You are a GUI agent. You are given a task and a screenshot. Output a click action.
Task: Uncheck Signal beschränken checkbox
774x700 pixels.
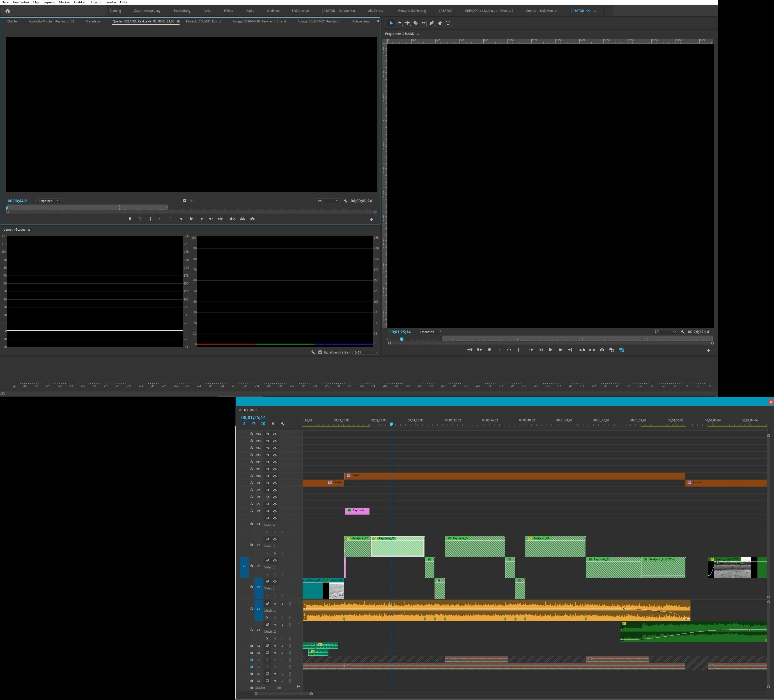point(320,352)
